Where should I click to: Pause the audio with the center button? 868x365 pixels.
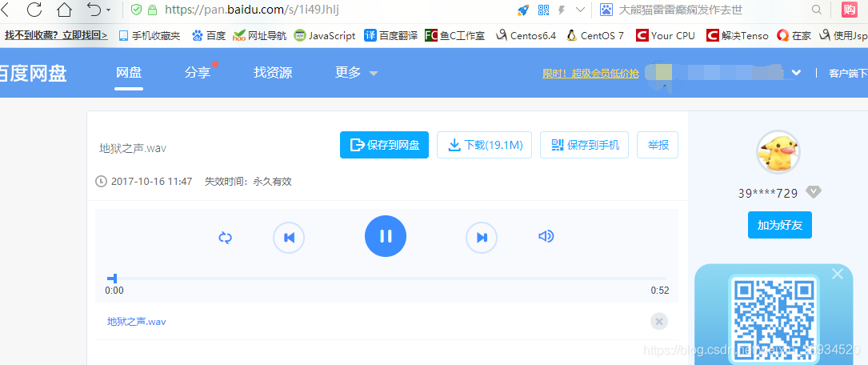(386, 236)
